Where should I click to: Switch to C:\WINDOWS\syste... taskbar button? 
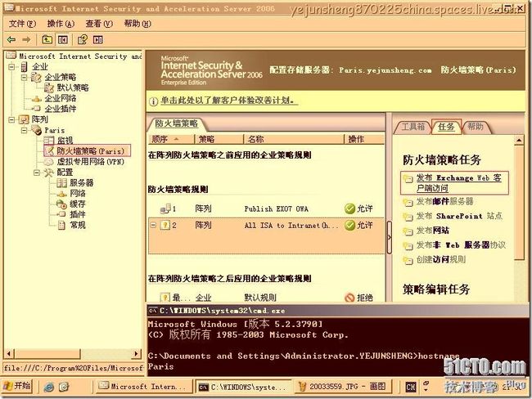point(242,387)
